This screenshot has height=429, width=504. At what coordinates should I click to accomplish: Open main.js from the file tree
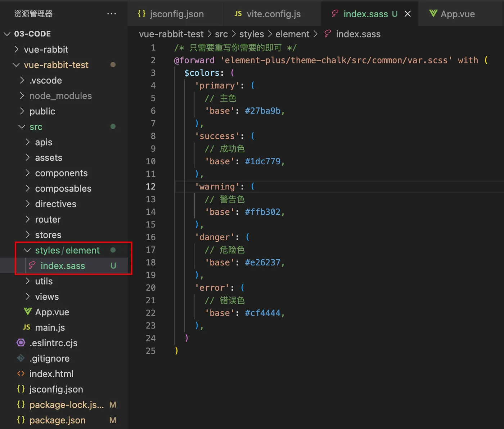(50, 327)
